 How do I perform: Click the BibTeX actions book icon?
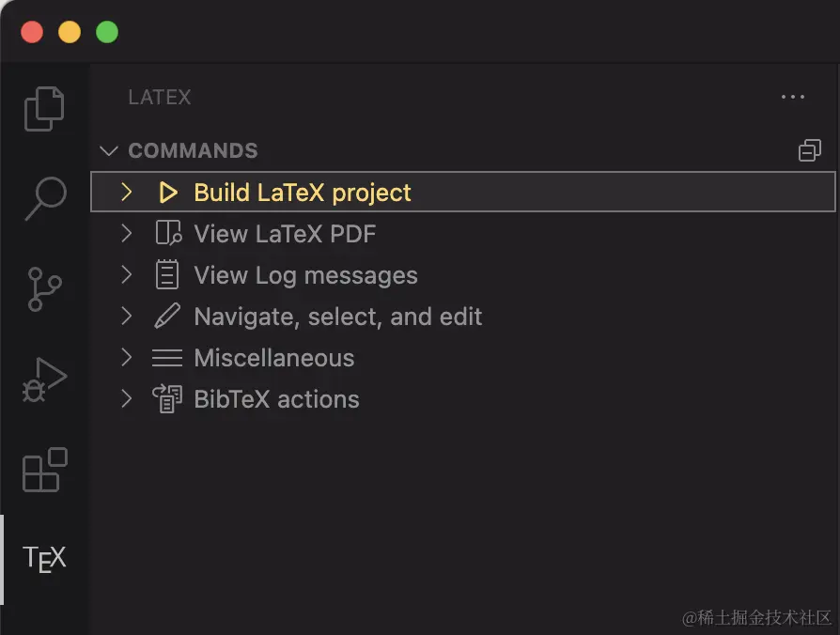pos(168,398)
